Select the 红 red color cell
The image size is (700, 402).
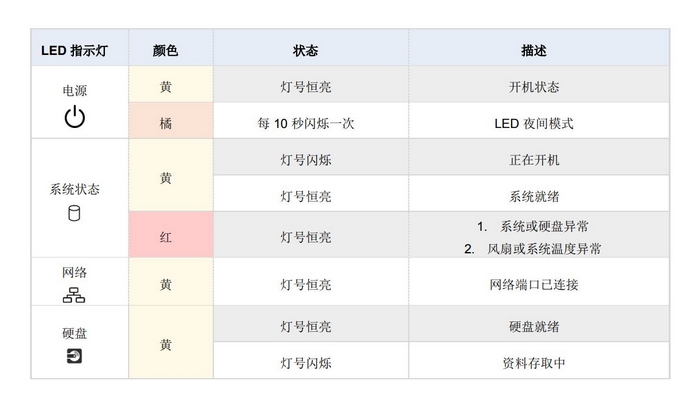pos(171,234)
